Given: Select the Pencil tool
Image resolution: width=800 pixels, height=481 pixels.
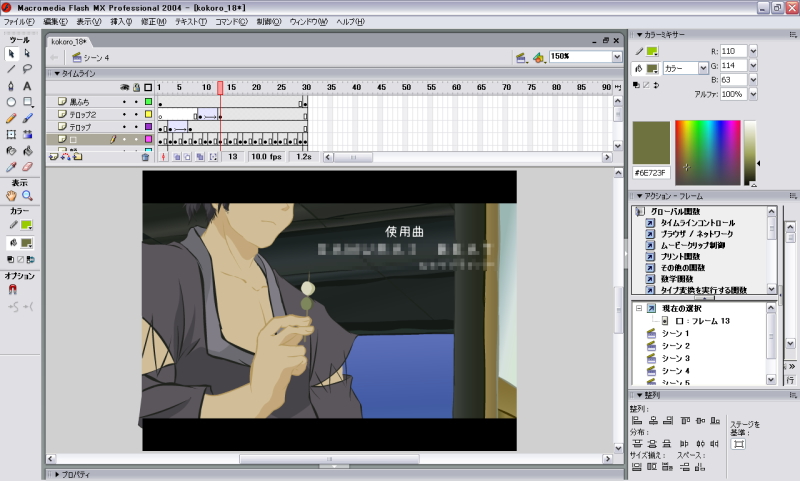Looking at the screenshot, I should (11, 118).
